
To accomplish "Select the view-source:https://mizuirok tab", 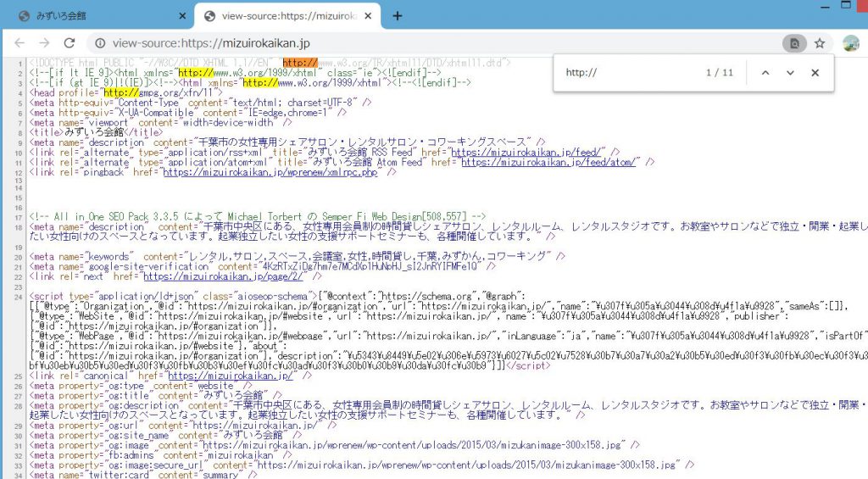I will click(287, 16).
